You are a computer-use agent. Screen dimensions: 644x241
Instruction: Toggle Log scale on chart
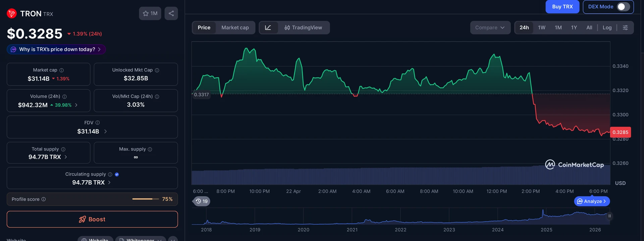click(x=607, y=27)
